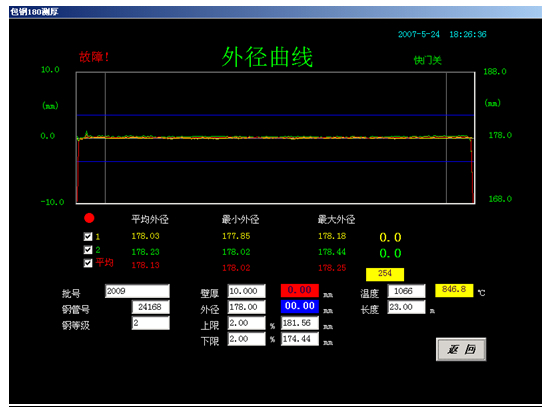This screenshot has width=549, height=411.
Task: Click the 长度 field showing 23.00
Action: pyautogui.click(x=406, y=307)
